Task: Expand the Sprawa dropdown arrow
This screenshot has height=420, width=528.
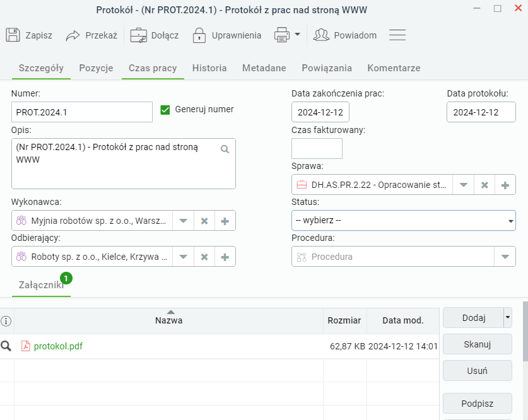Action: tap(464, 185)
